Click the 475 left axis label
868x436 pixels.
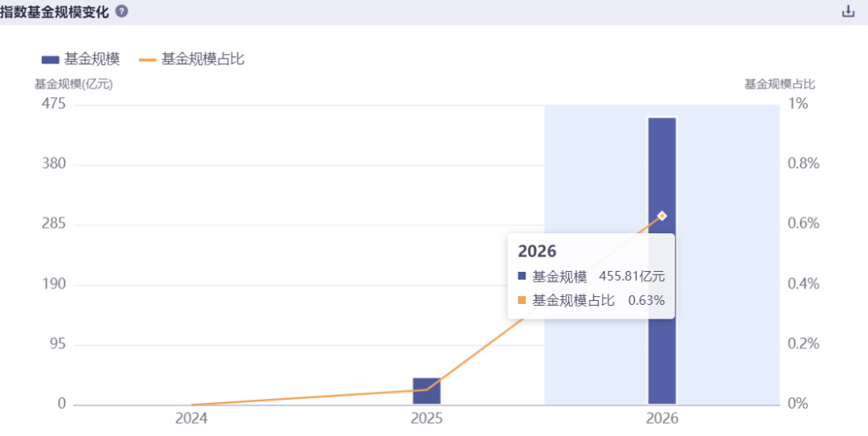pos(54,104)
